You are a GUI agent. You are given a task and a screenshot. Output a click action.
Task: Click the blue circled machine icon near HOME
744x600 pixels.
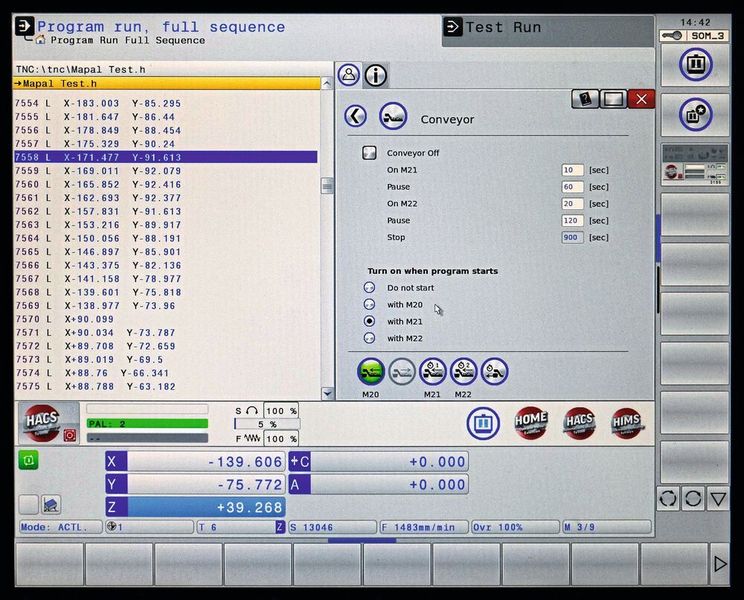[x=483, y=423]
